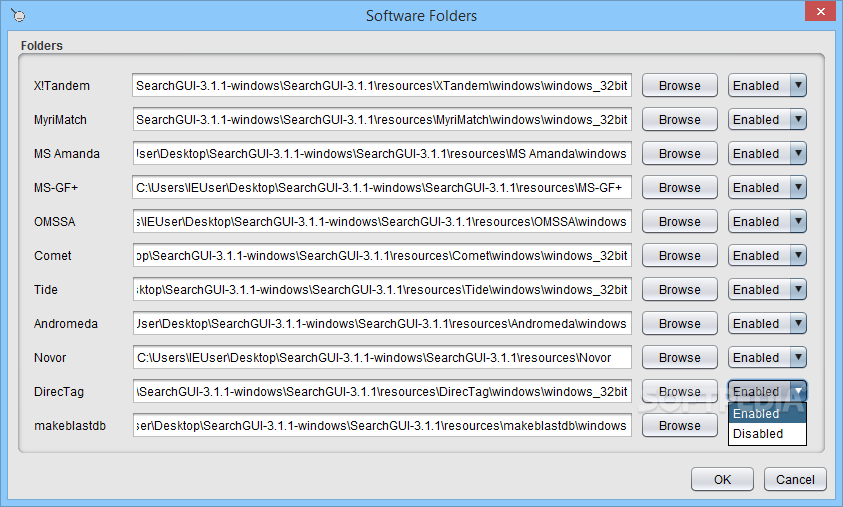Open the Andromeda Enabled dropdown
843x507 pixels.
[x=767, y=324]
